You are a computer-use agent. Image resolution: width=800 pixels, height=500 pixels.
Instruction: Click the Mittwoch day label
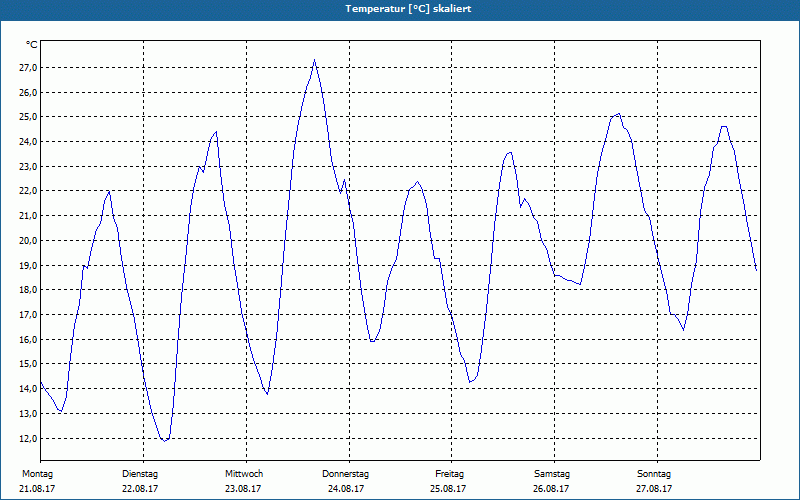point(244,474)
